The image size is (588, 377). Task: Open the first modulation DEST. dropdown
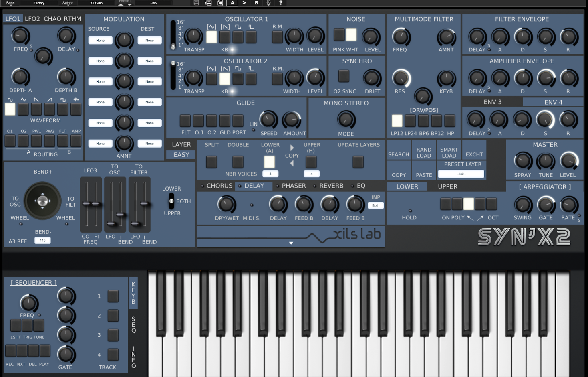click(149, 40)
